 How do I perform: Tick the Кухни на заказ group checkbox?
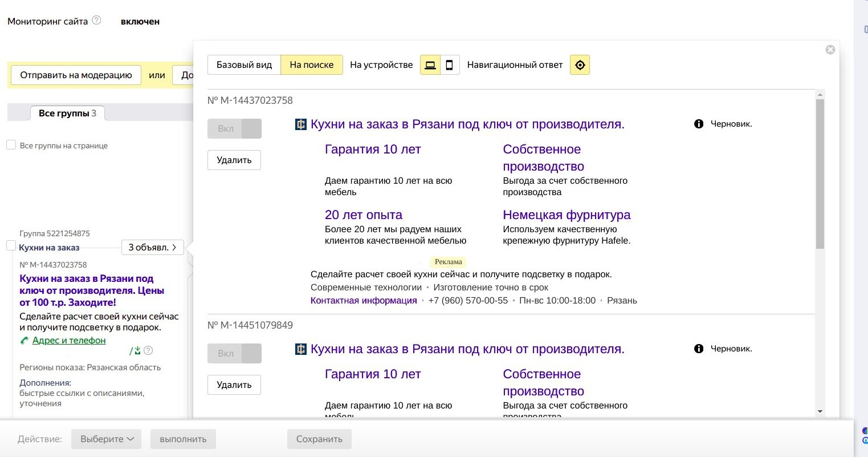pyautogui.click(x=11, y=246)
